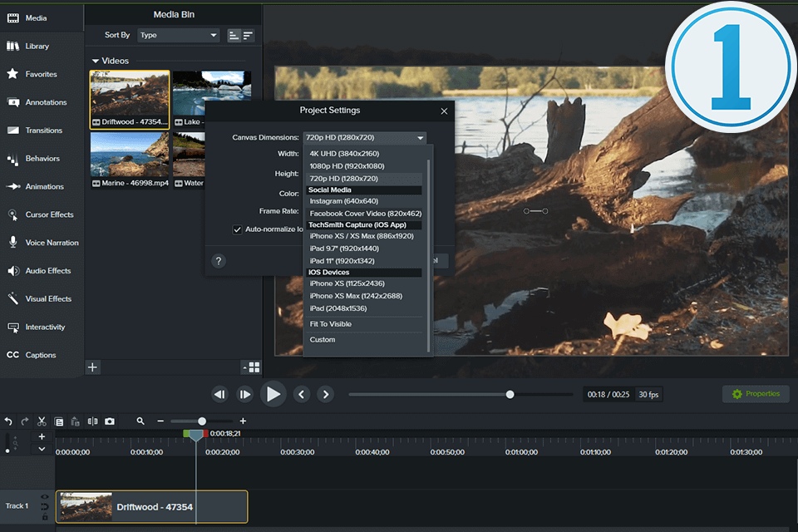
Task: Open Voice Narration microphone tool
Action: (x=42, y=243)
